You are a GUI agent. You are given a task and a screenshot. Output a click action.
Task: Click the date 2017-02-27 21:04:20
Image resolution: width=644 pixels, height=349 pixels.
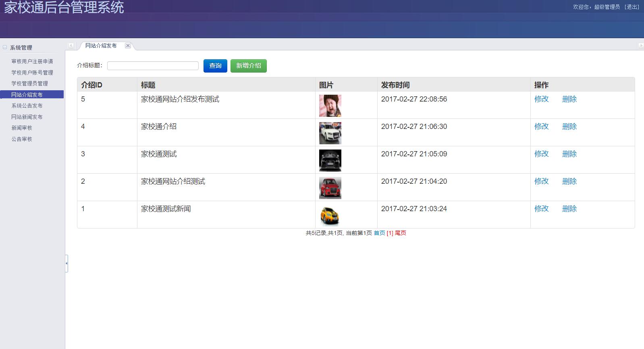(414, 181)
